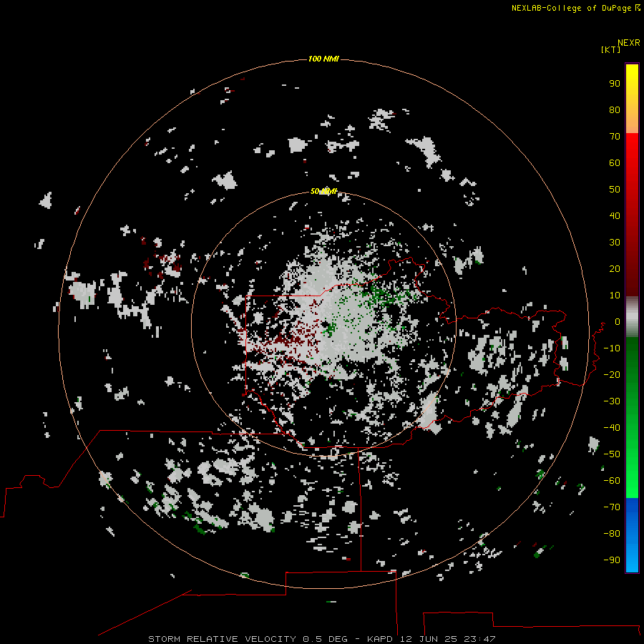Click the 10 value on the velocity scale
Image resolution: width=644 pixels, height=644 pixels.
pos(615,296)
